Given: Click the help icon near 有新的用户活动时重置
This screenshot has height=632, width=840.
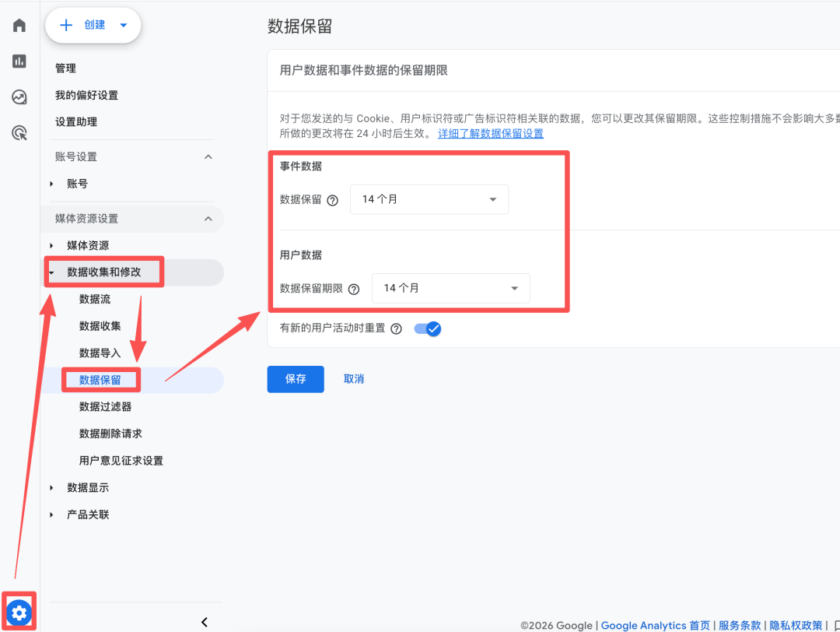Looking at the screenshot, I should [397, 329].
